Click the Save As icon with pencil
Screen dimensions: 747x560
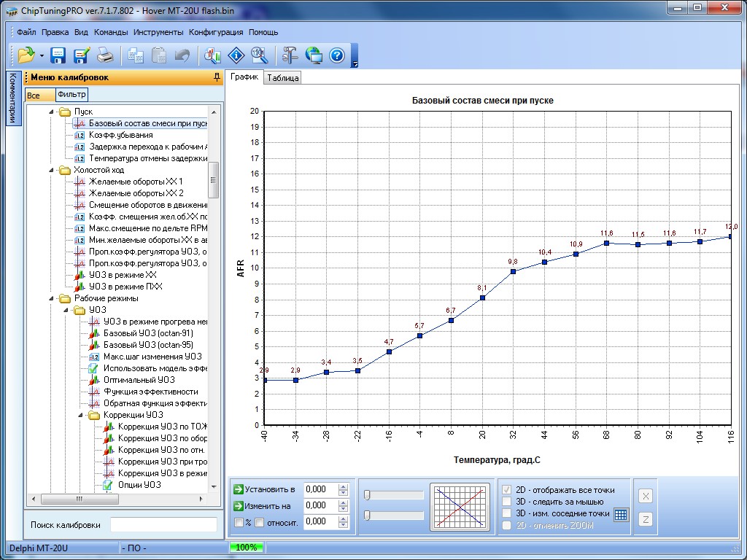point(81,55)
